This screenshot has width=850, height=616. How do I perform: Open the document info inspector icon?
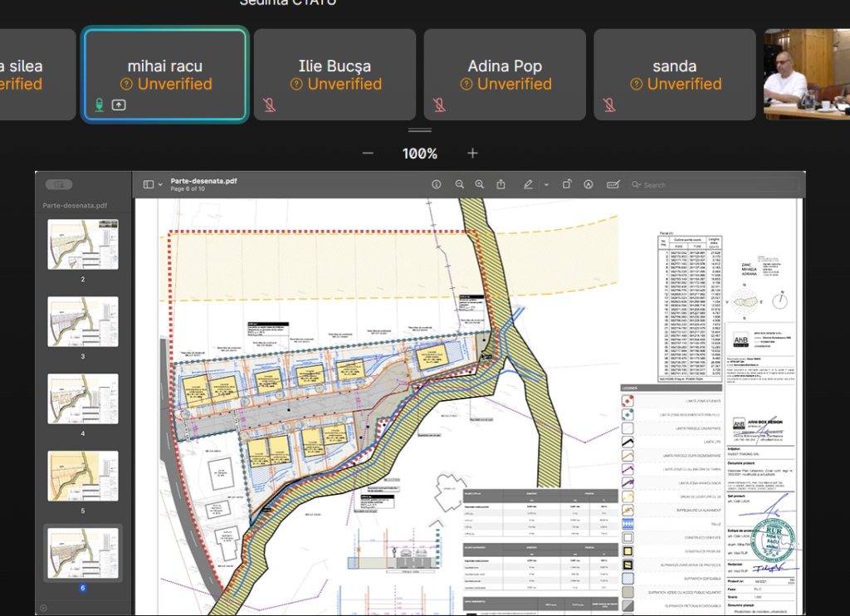pyautogui.click(x=437, y=184)
